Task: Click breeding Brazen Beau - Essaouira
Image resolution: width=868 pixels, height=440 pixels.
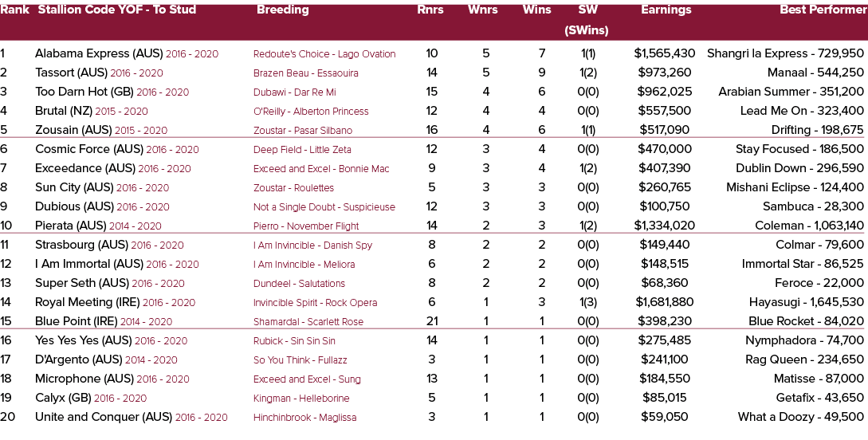Action: click(306, 73)
